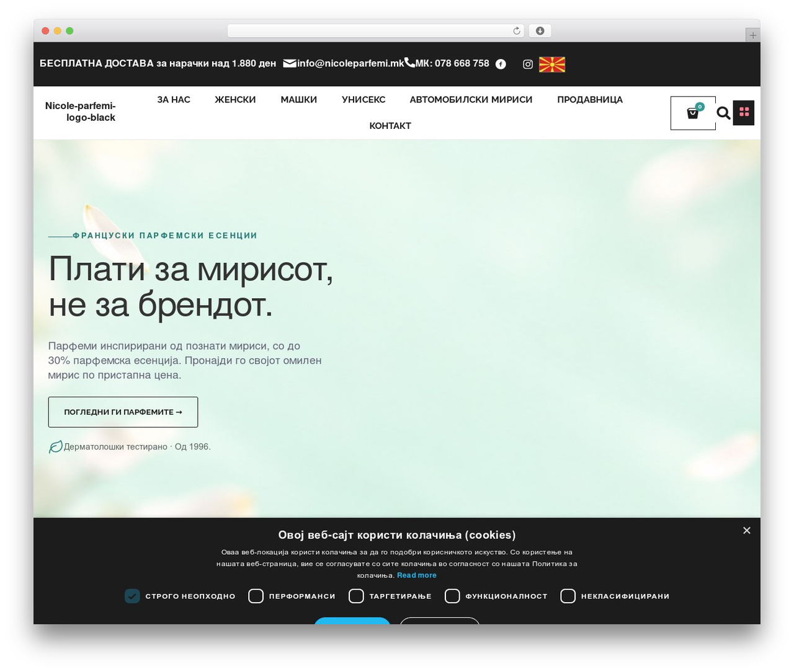The image size is (794, 672).
Task: Enable the НЕКЛАСИФИЦИРАНИ cookies checkbox
Action: point(568,596)
